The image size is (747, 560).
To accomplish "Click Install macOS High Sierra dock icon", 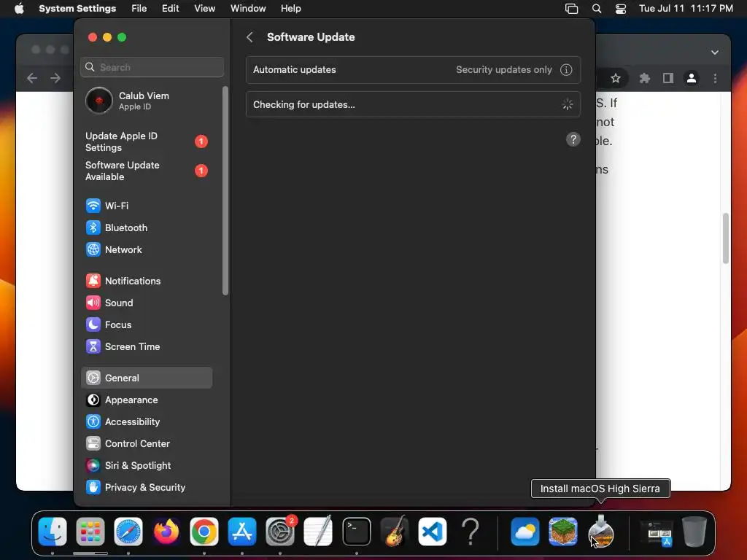I will 601,532.
